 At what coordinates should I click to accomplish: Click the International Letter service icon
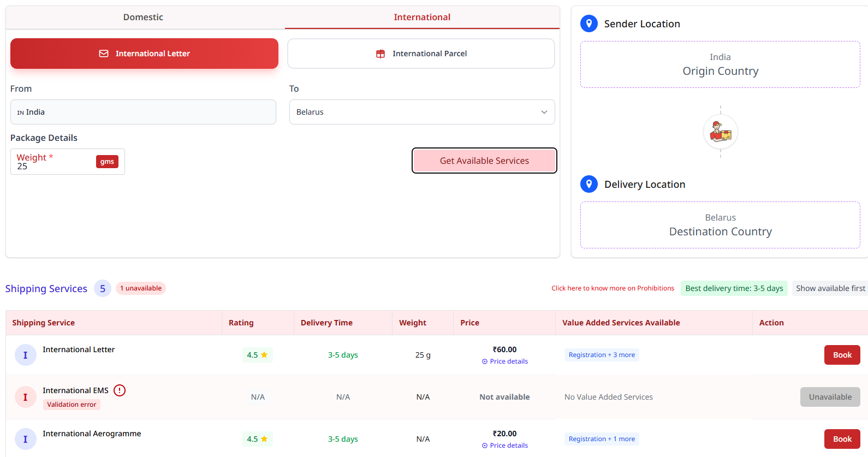25,355
